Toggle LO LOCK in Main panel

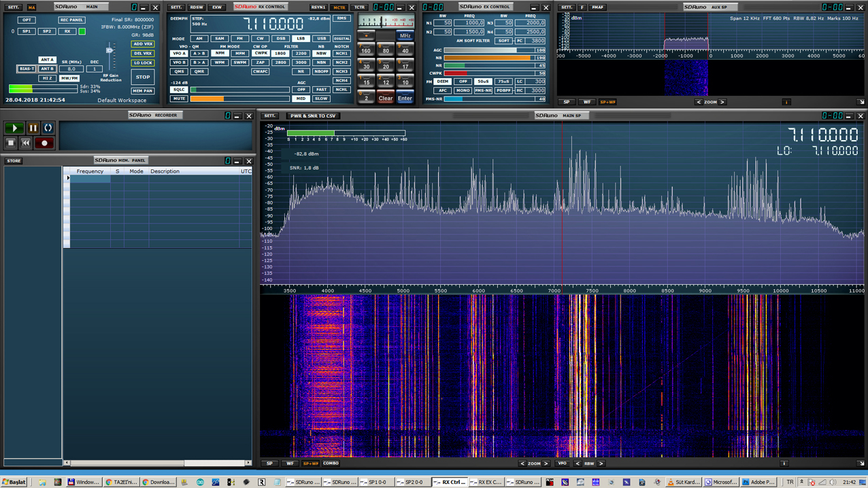coord(143,63)
